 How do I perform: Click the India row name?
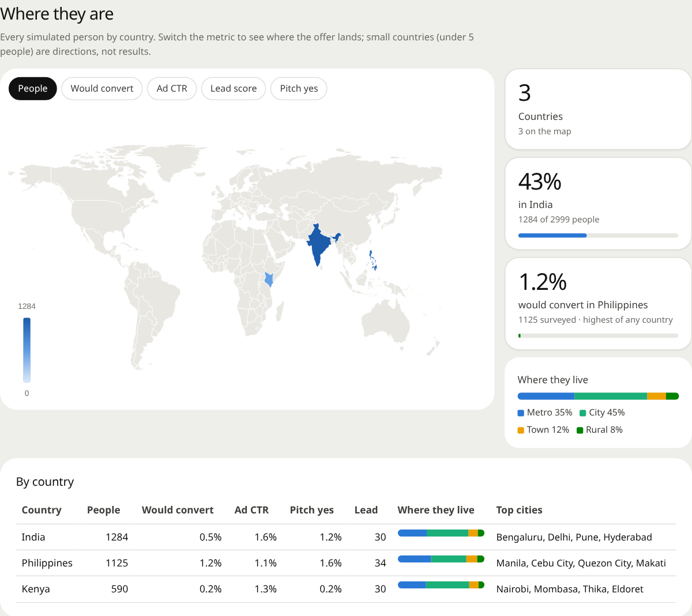point(33,537)
